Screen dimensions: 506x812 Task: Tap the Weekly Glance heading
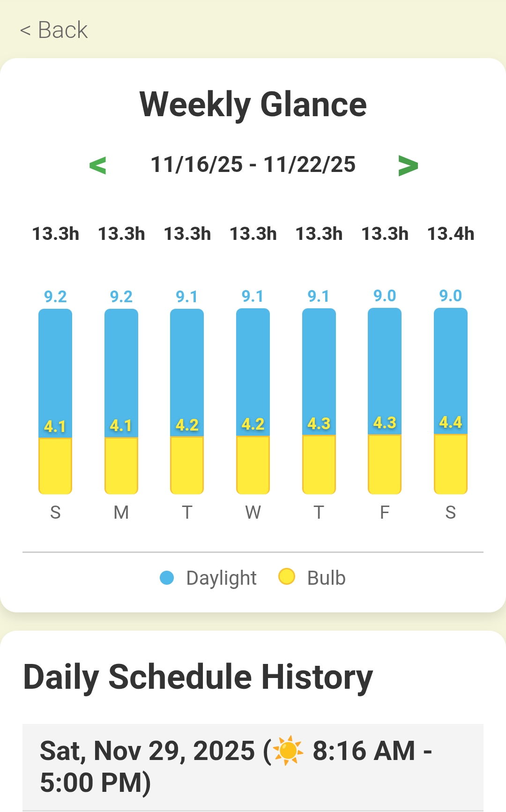[253, 104]
